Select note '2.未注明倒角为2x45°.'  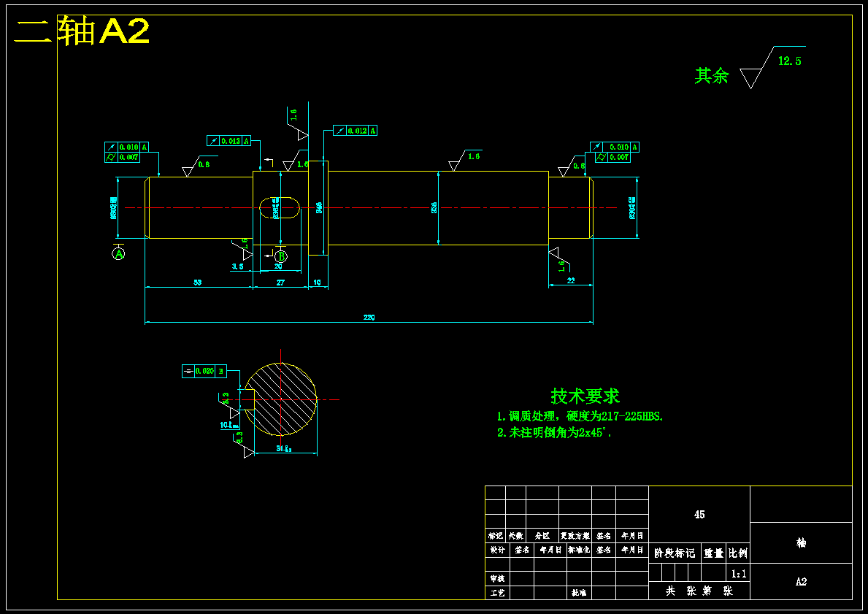554,433
